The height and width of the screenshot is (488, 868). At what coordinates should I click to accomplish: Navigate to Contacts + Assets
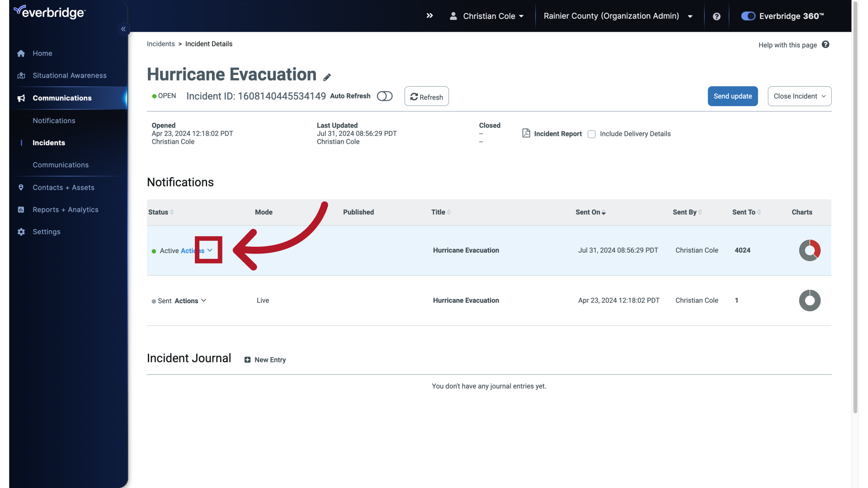tap(63, 188)
